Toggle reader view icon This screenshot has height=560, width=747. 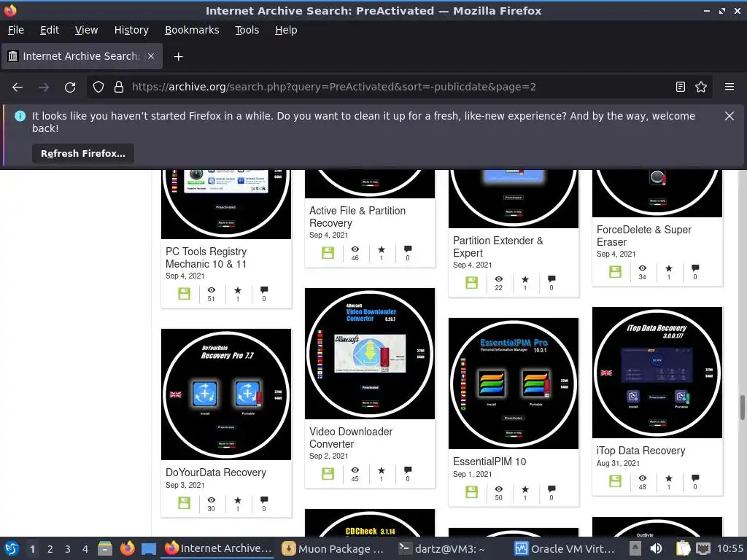coord(681,87)
